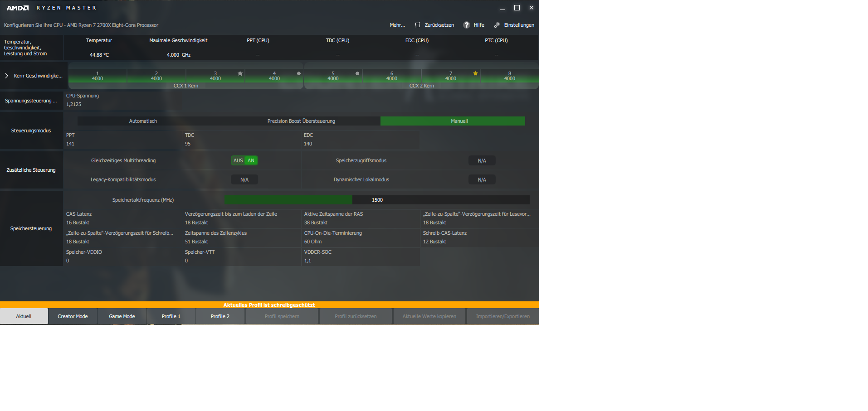868x411 pixels.
Task: Click the Profil speichern button
Action: [282, 316]
